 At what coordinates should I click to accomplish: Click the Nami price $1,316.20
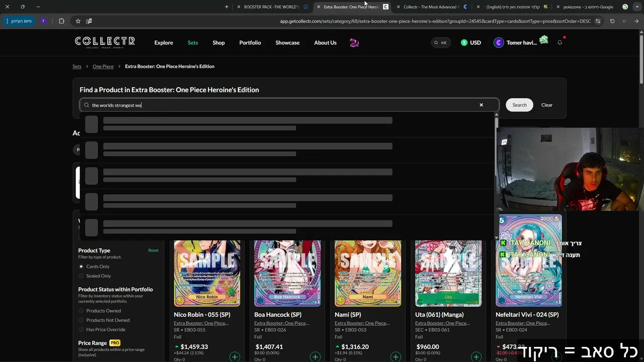point(355,347)
